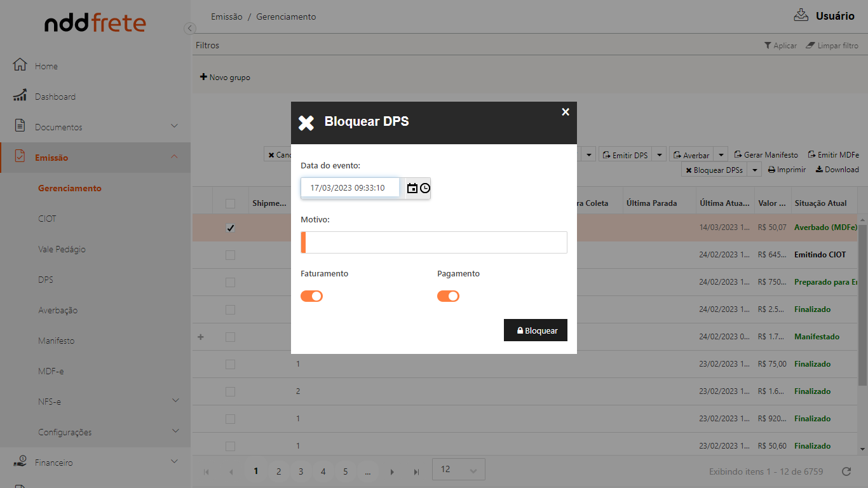Screen dimensions: 868x488
Task: Click the Imprimir printer button
Action: (787, 170)
